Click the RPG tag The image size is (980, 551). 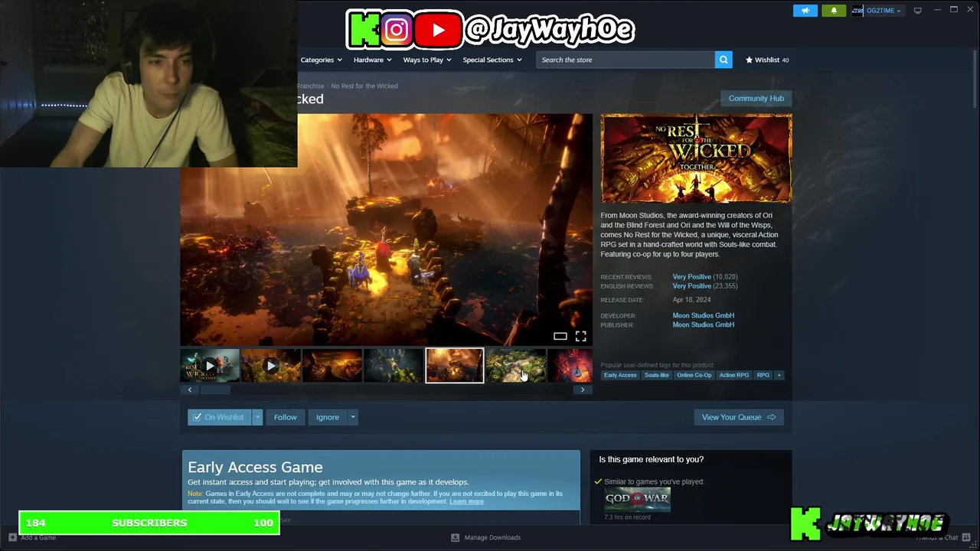click(x=763, y=375)
